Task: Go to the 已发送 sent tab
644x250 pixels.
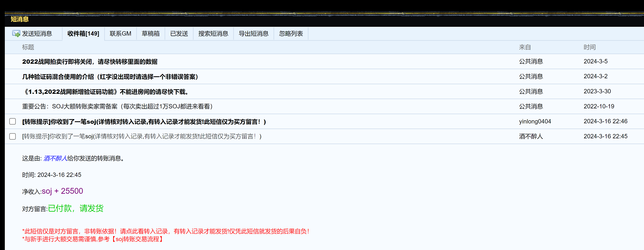Action: click(179, 34)
